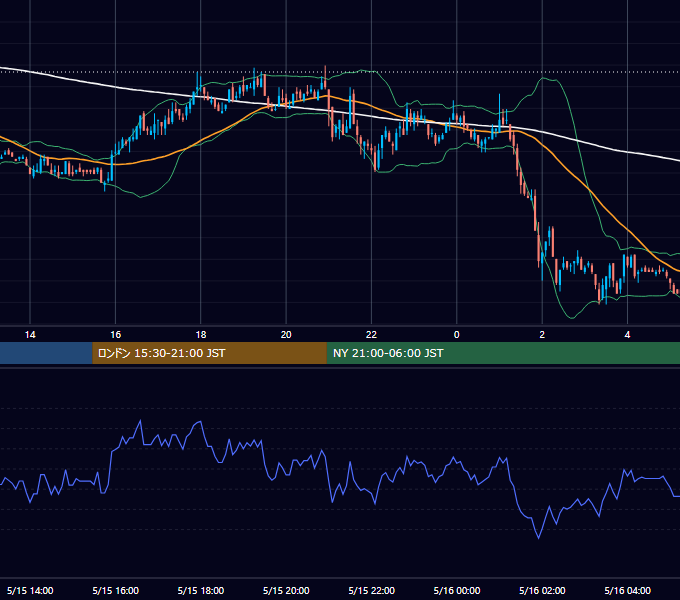Click the '5/16 00:00' oscillator time label
This screenshot has width=680, height=600.
[x=457, y=591]
